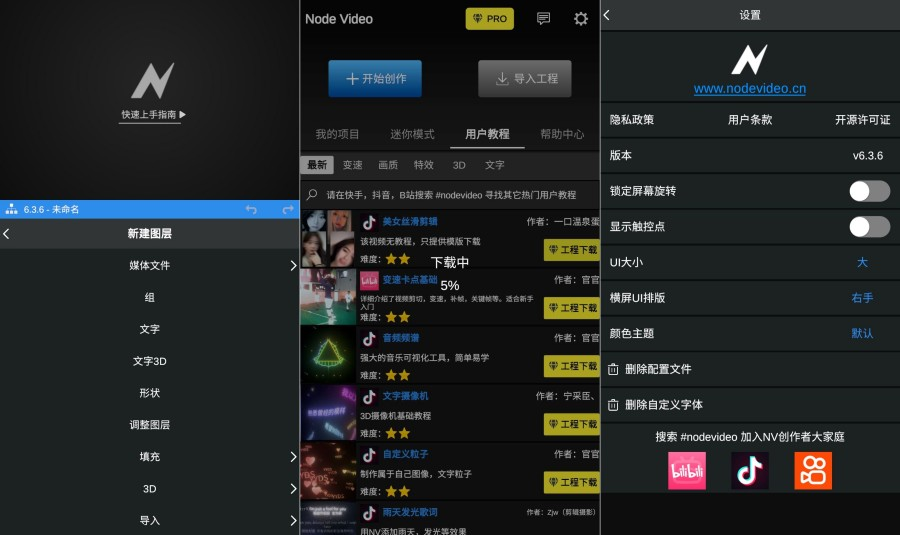Change UI大小 value 大

pyautogui.click(x=862, y=262)
